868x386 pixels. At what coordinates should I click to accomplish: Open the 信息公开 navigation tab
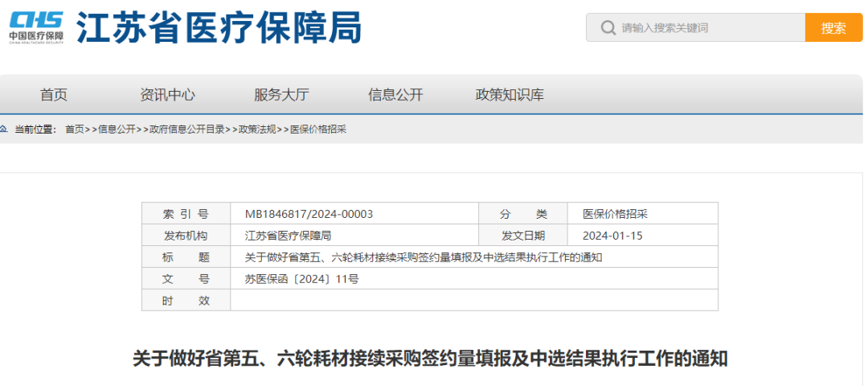(395, 95)
